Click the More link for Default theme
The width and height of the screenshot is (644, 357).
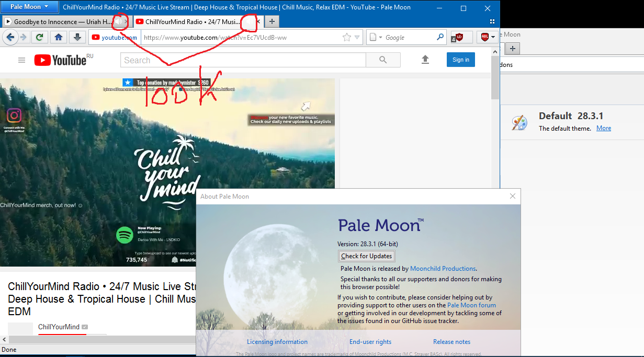click(604, 128)
